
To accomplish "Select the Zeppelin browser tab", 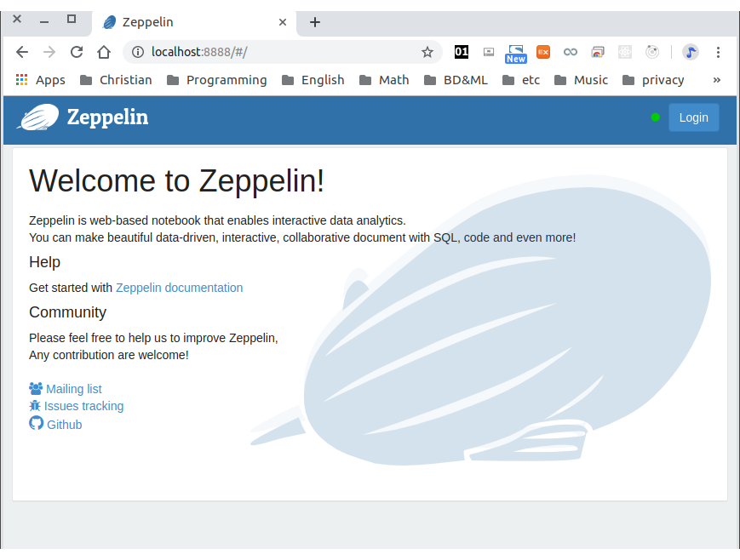I will [193, 22].
